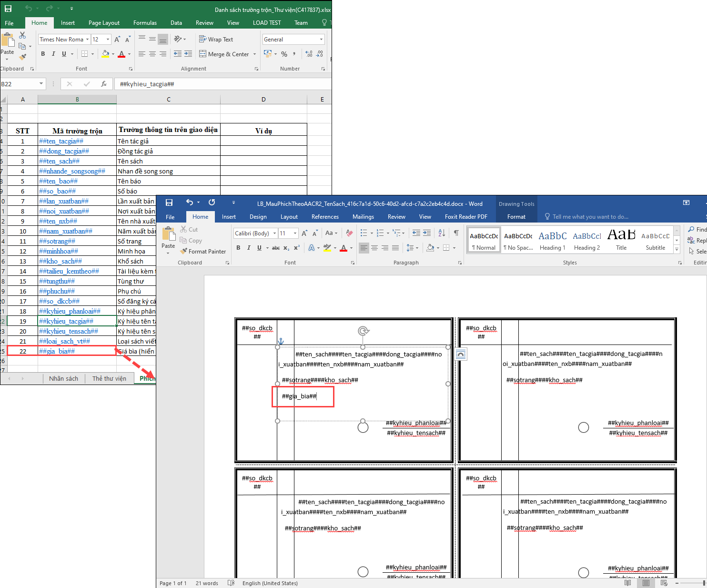Increase font size in Excel ribbon
707x588 pixels.
117,40
